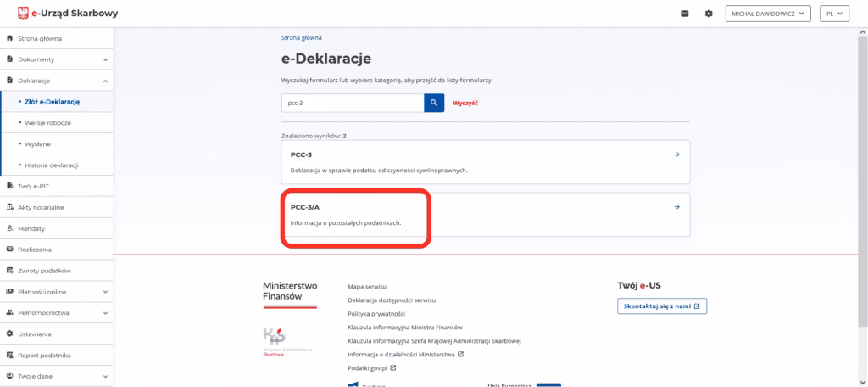Viewport: 868px width, 387px height.
Task: Click the Ustawienia gear icon in sidebar
Action: click(x=9, y=334)
